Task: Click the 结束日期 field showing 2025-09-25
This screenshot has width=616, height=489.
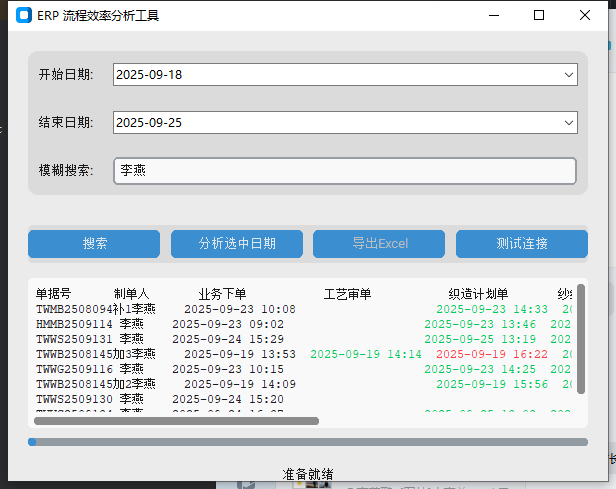Action: (345, 123)
